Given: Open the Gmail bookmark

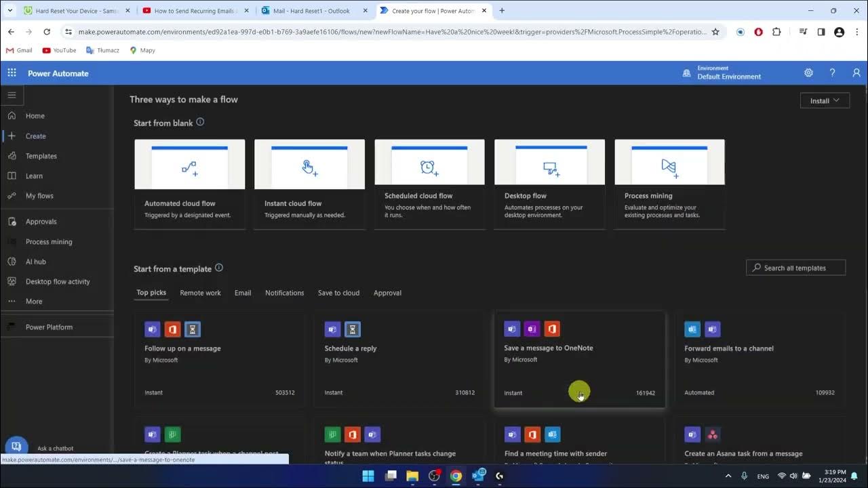Looking at the screenshot, I should pos(19,50).
